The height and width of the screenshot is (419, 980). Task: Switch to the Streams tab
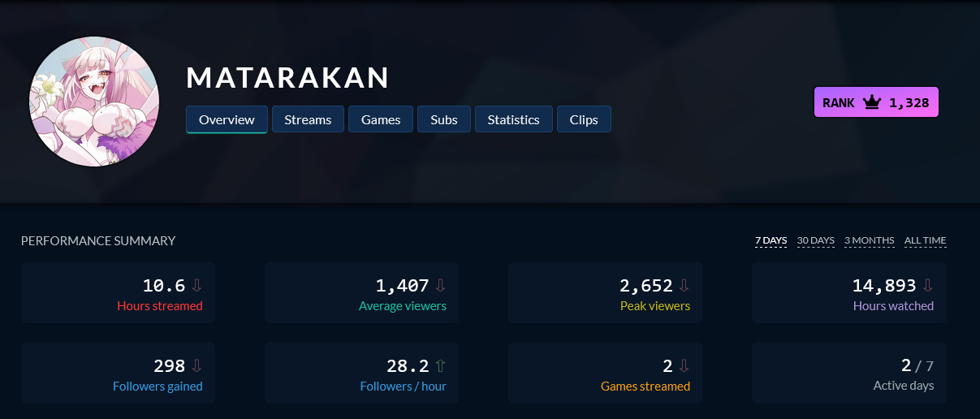pos(308,119)
